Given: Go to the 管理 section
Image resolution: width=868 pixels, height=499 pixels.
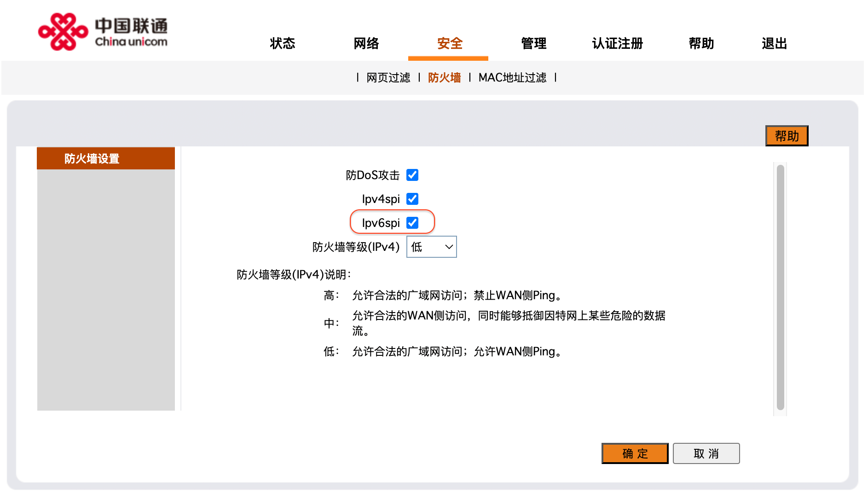Looking at the screenshot, I should click(533, 44).
